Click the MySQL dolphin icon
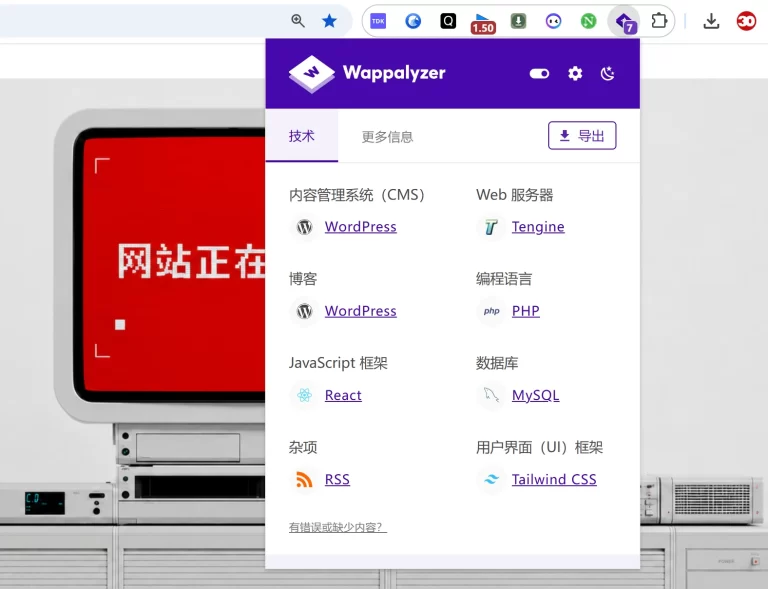Screen dimensions: 768x589 point(491,395)
